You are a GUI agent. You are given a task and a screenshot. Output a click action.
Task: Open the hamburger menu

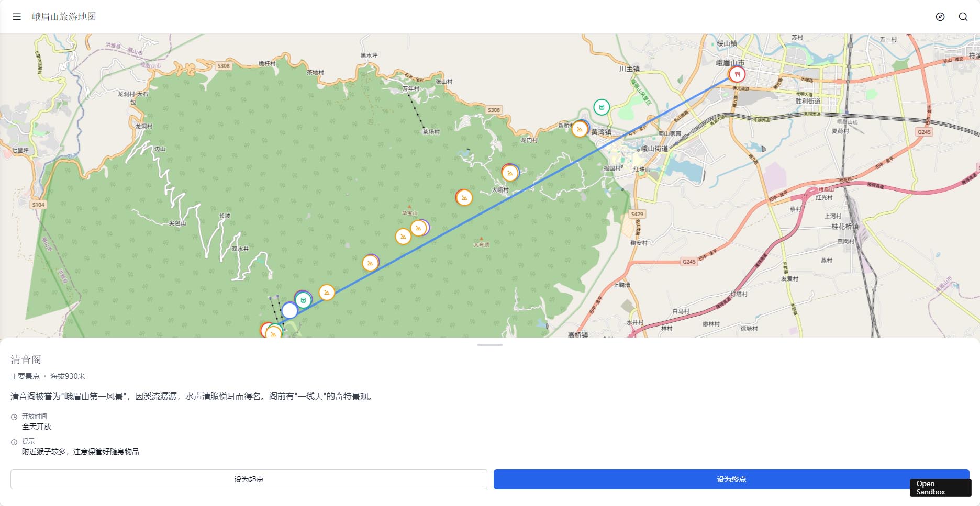point(17,17)
